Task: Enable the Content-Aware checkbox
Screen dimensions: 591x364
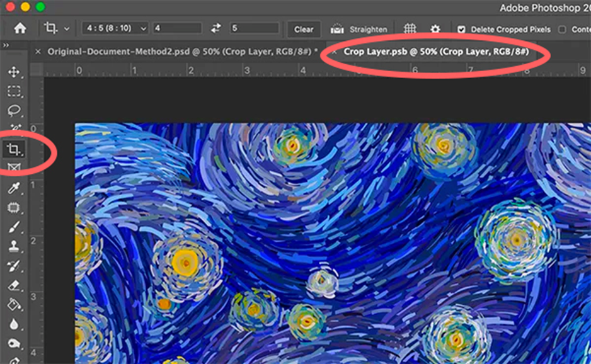Action: 562,30
